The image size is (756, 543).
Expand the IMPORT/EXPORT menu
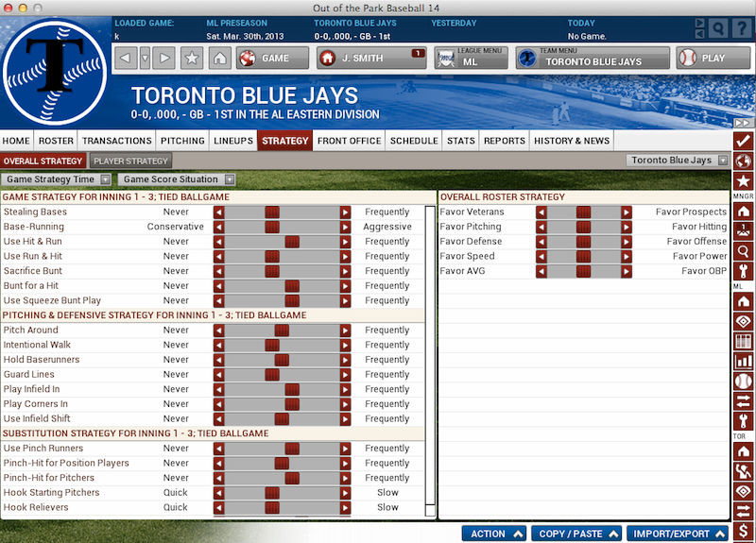coord(678,534)
